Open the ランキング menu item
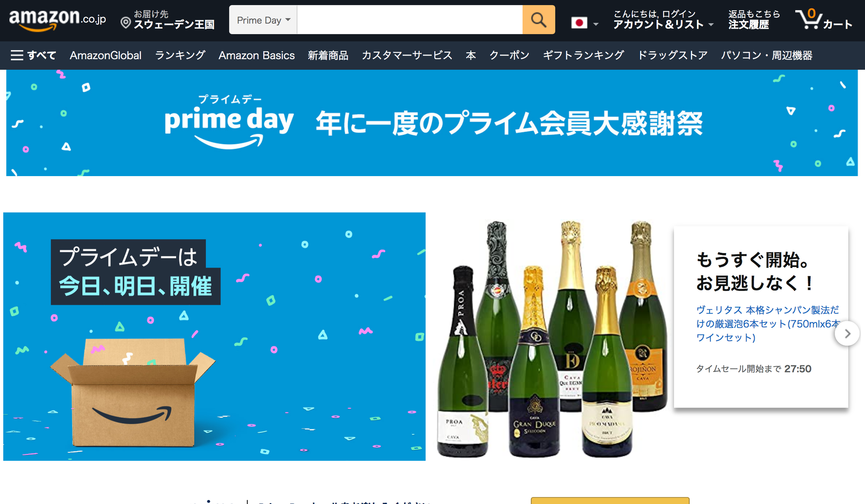Screen dimensions: 865x504 coord(180,55)
